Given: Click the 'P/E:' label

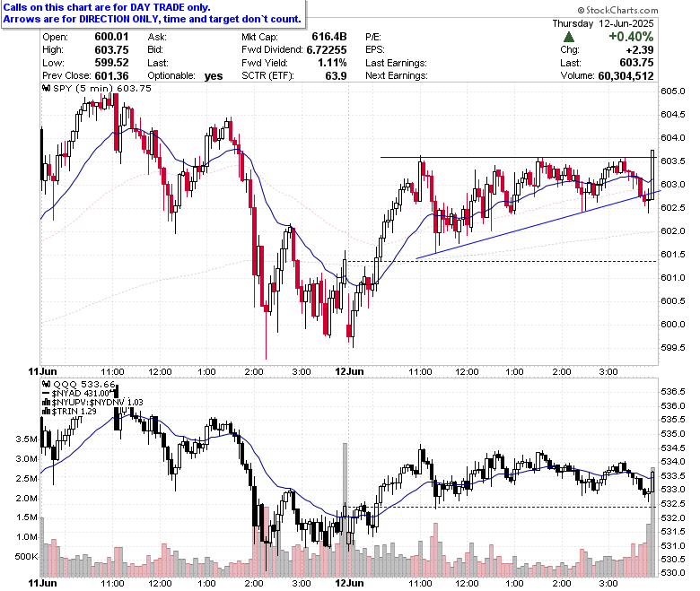Looking at the screenshot, I should [x=373, y=37].
